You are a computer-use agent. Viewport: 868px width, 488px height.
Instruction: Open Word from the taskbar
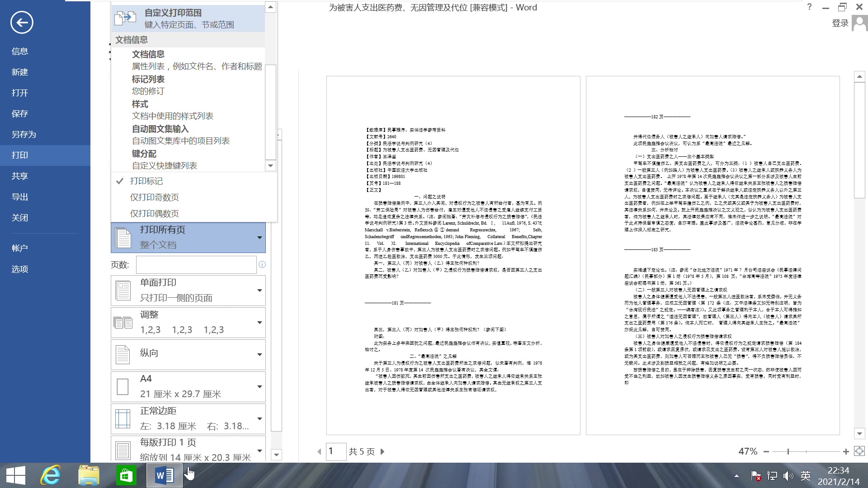coord(164,475)
